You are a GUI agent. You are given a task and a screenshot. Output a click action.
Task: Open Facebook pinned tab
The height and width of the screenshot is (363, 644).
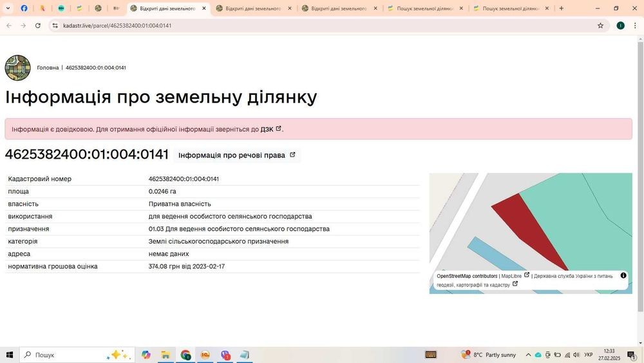click(x=24, y=8)
